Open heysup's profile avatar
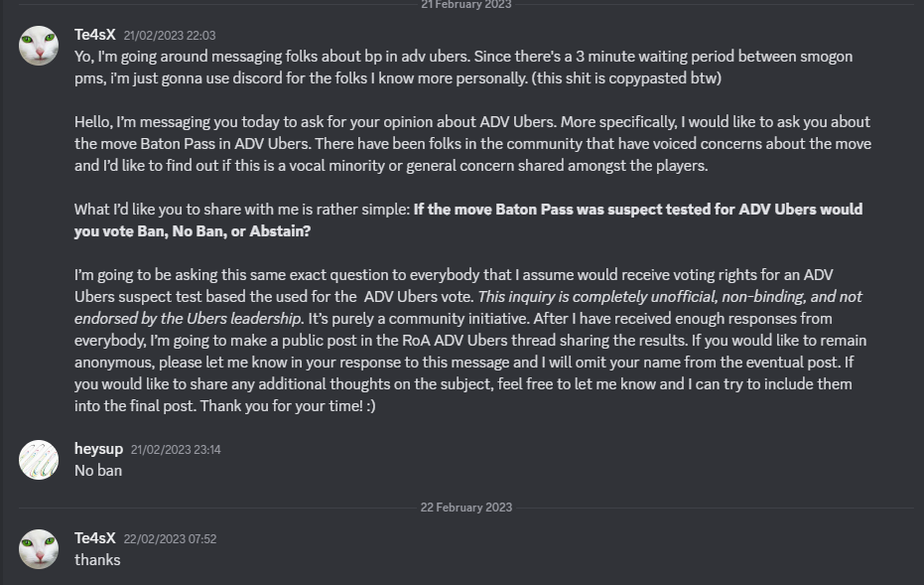Screen dimensions: 924x585 [x=39, y=460]
